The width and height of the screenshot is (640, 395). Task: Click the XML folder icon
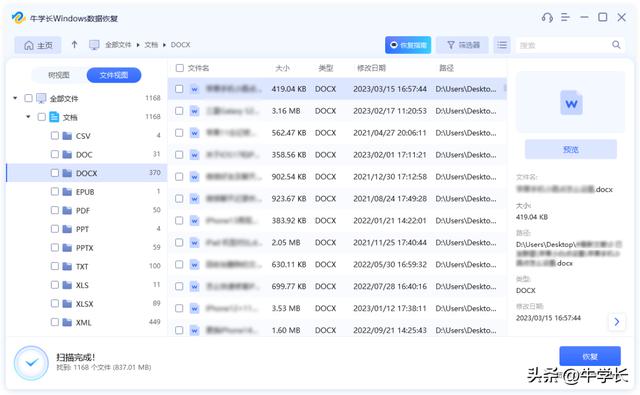67,322
